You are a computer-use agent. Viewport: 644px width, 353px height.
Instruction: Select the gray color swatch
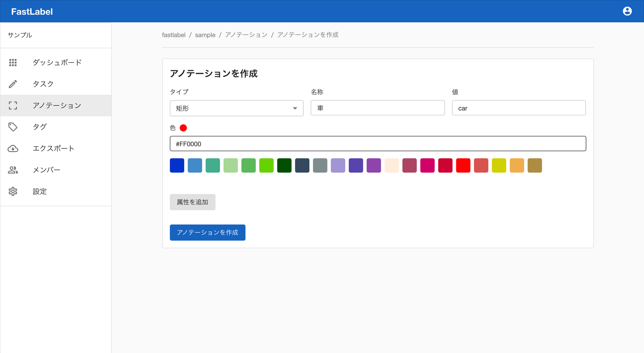point(320,166)
